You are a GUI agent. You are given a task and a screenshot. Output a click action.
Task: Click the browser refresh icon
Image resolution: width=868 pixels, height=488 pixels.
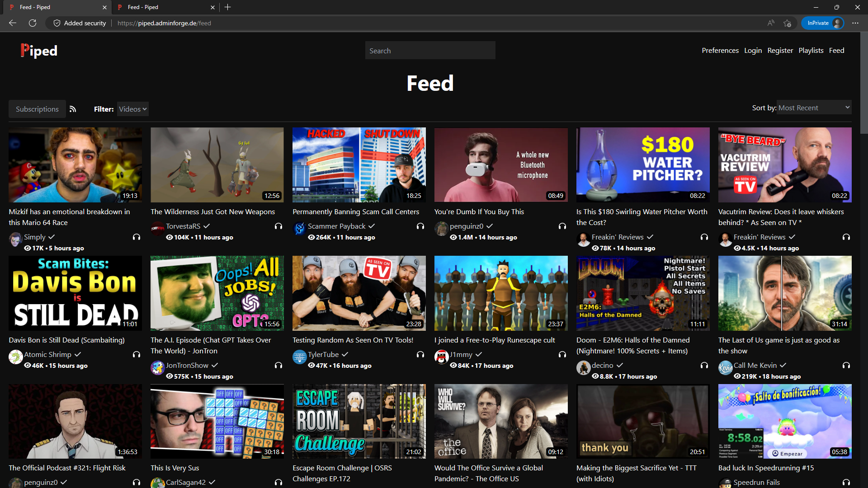tap(32, 23)
